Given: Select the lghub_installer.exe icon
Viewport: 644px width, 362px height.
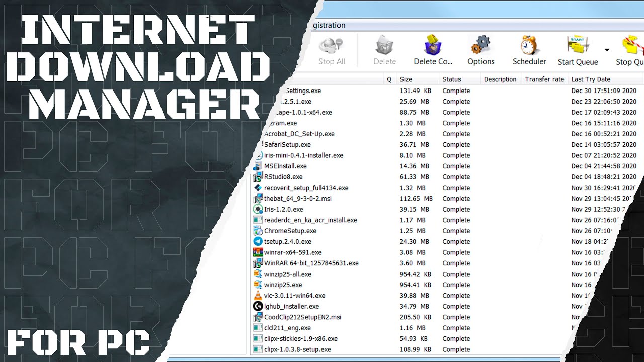Looking at the screenshot, I should (x=258, y=306).
